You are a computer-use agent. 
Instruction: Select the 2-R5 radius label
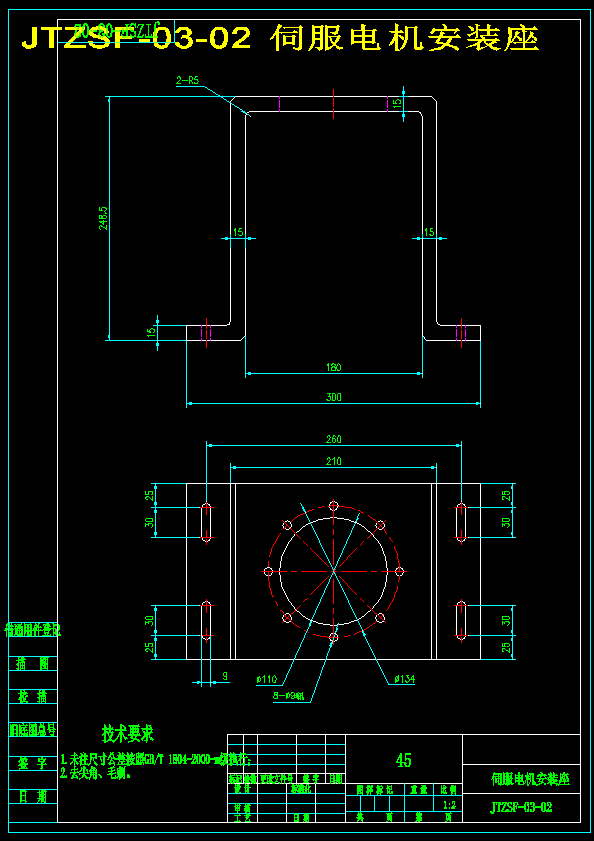187,81
